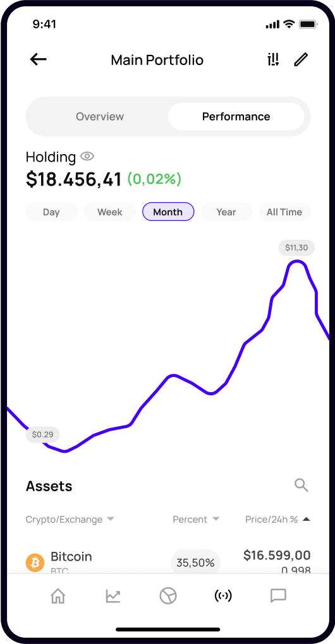Choose the All Time range pill
The width and height of the screenshot is (335, 644).
pyautogui.click(x=284, y=212)
